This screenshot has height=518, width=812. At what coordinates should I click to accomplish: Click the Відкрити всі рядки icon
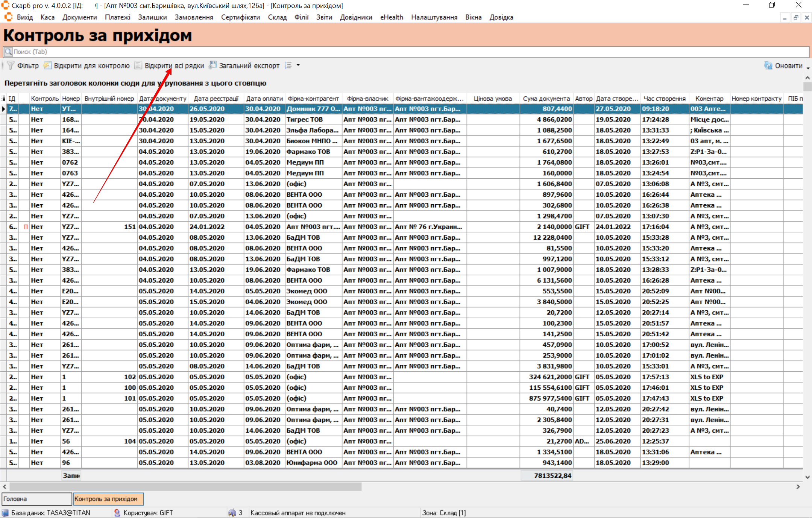click(x=138, y=65)
